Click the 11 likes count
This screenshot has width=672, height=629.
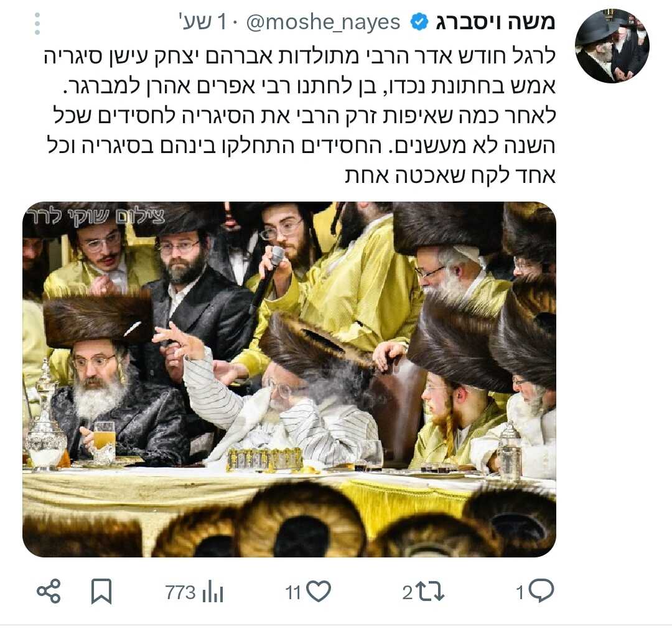point(293,593)
